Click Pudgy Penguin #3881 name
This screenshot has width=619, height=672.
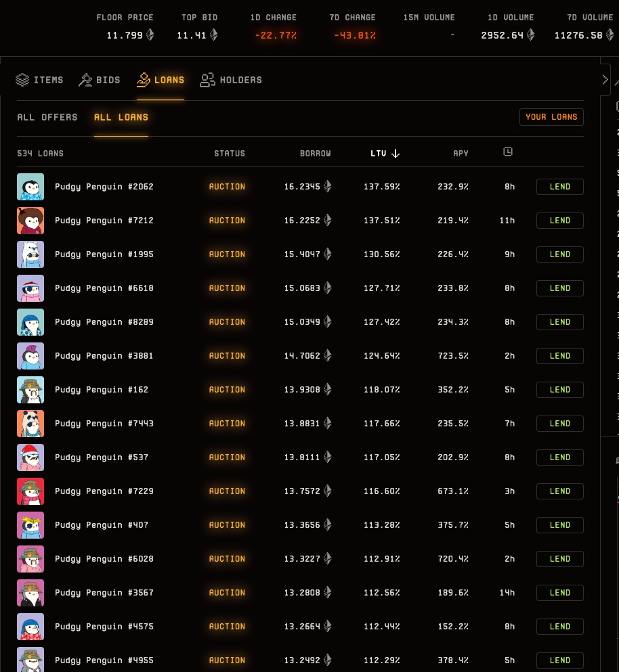pyautogui.click(x=104, y=356)
